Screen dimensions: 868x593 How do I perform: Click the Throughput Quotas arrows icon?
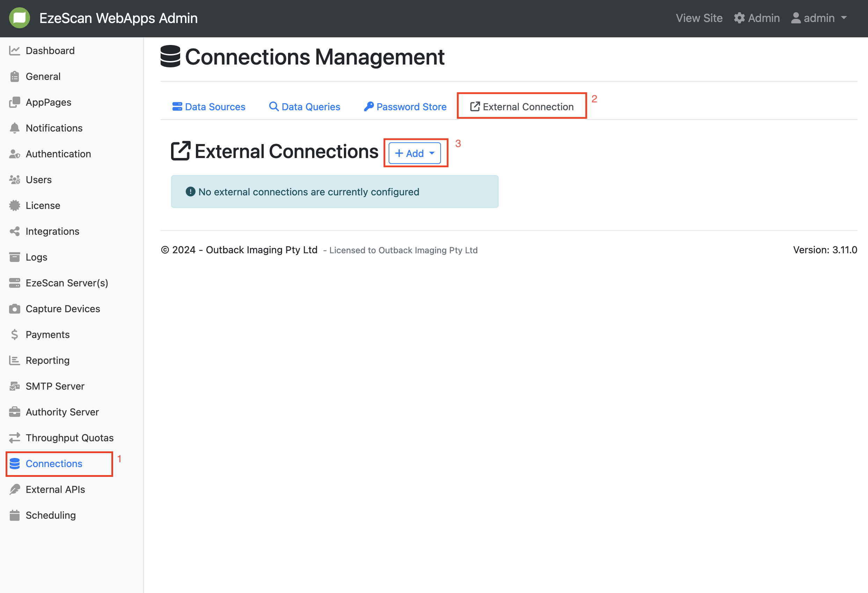click(x=15, y=438)
